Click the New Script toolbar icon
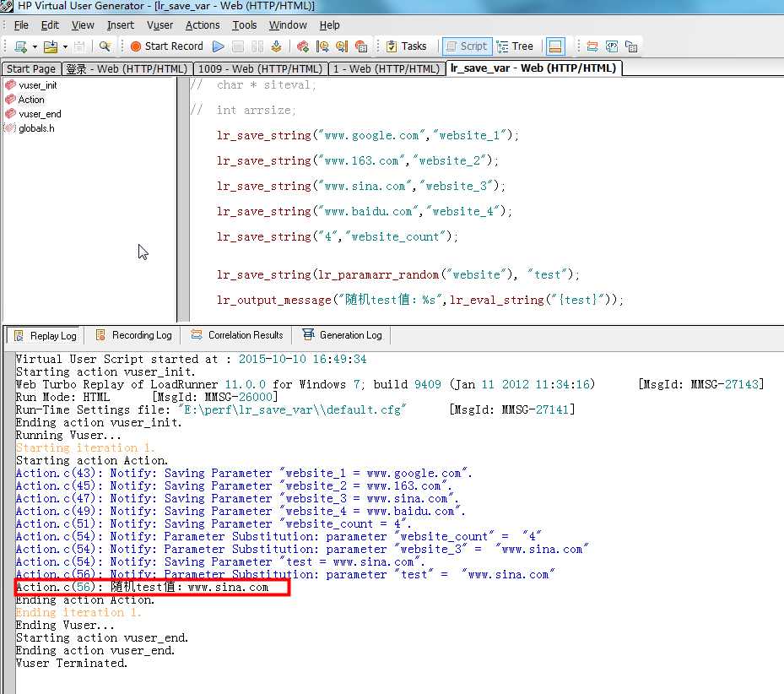Screen dimensions: 784x694 pyautogui.click(x=20, y=46)
